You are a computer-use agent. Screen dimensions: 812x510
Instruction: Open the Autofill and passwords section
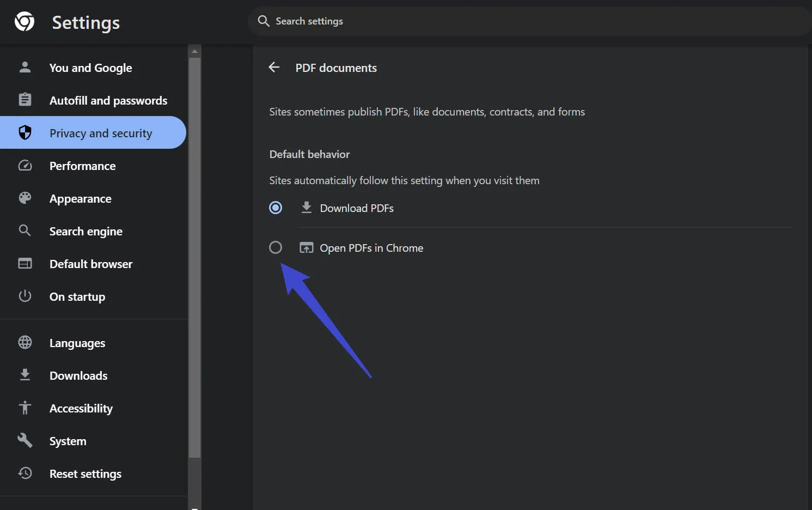click(108, 100)
